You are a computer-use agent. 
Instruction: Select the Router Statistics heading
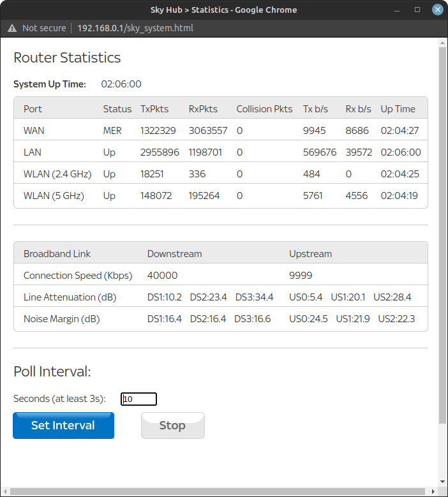coord(67,57)
